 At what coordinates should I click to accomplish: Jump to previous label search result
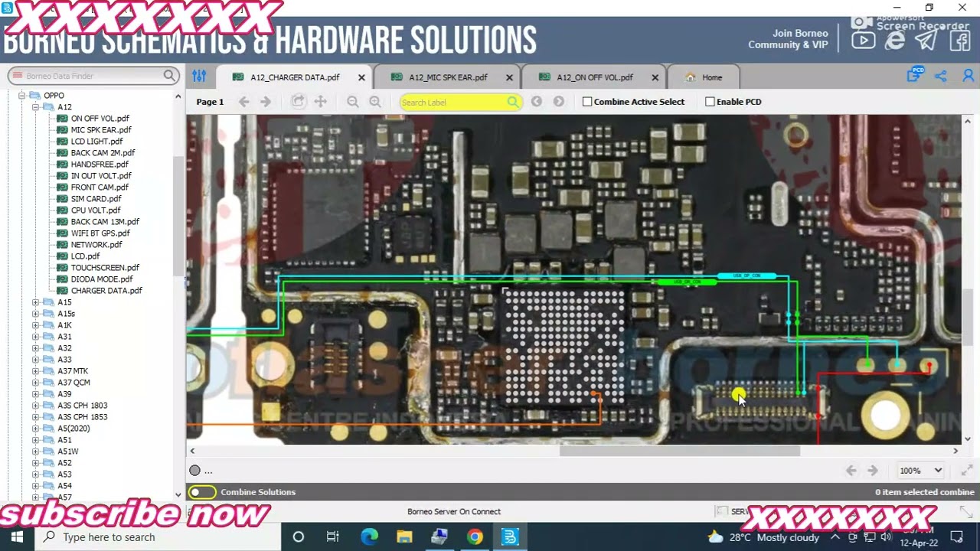537,102
